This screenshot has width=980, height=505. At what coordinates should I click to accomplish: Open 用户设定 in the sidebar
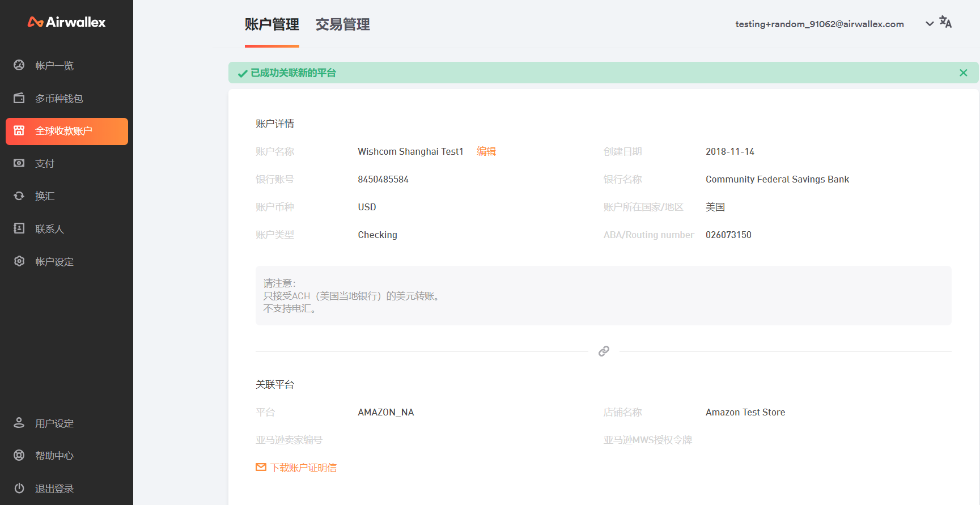(x=54, y=423)
